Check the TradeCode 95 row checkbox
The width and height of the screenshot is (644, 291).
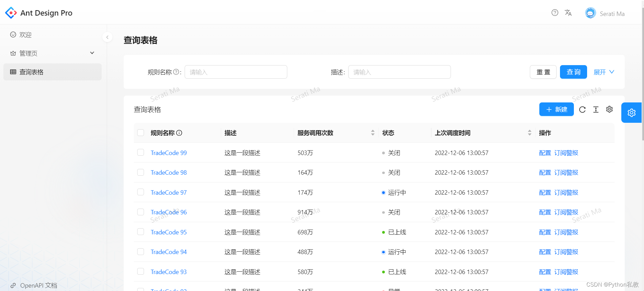tap(141, 232)
